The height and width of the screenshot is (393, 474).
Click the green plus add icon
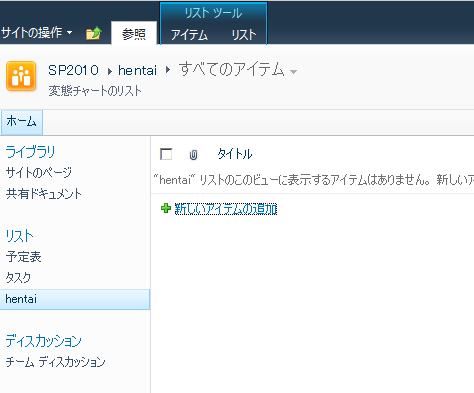coord(166,208)
